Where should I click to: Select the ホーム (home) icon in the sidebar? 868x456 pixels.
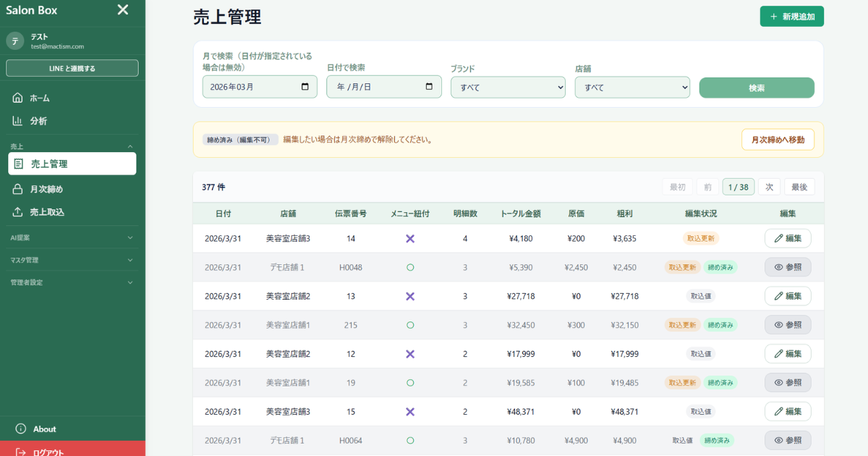(x=16, y=97)
